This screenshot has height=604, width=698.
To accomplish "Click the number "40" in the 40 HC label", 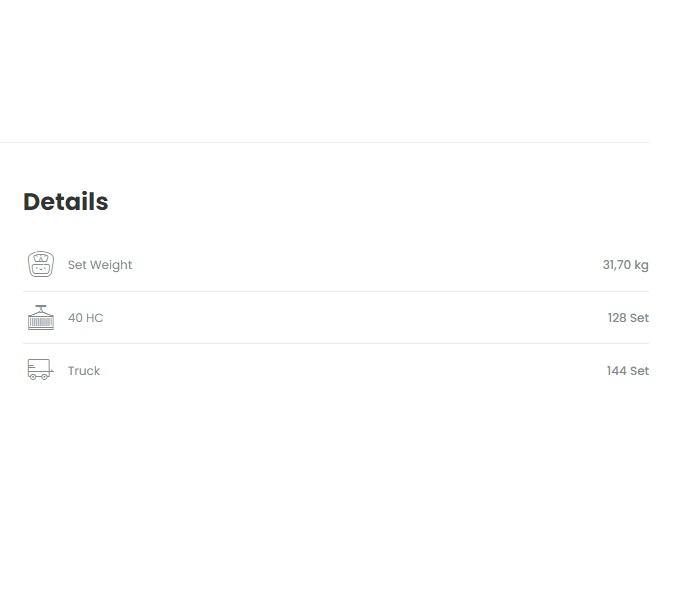I will coord(75,318).
